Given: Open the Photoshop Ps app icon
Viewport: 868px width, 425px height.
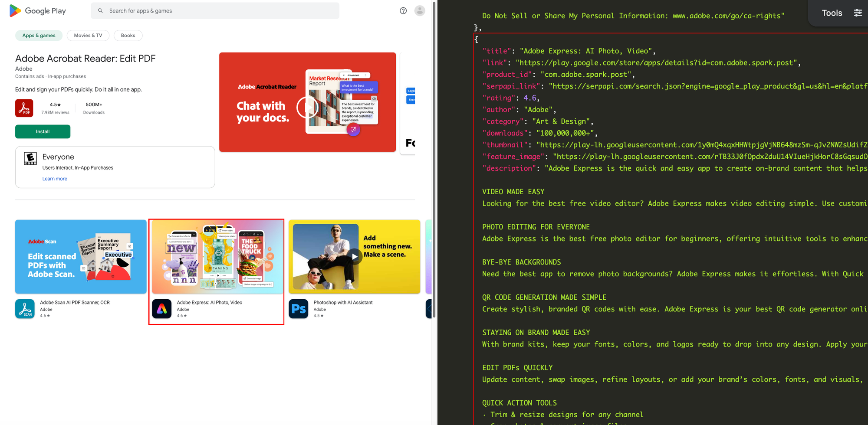Looking at the screenshot, I should [x=299, y=309].
